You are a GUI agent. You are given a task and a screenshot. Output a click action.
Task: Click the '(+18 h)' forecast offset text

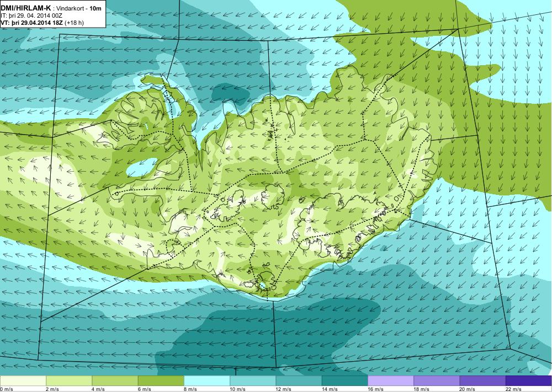click(73, 23)
